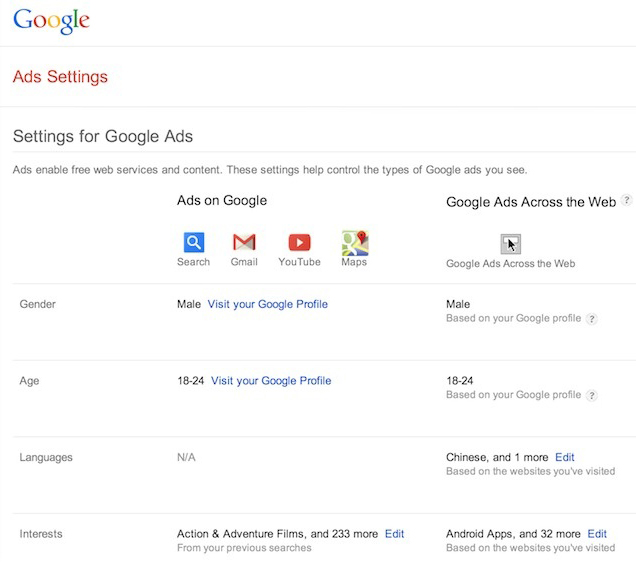Visit your Google Profile link for Gender
The height and width of the screenshot is (570, 636).
tap(268, 304)
